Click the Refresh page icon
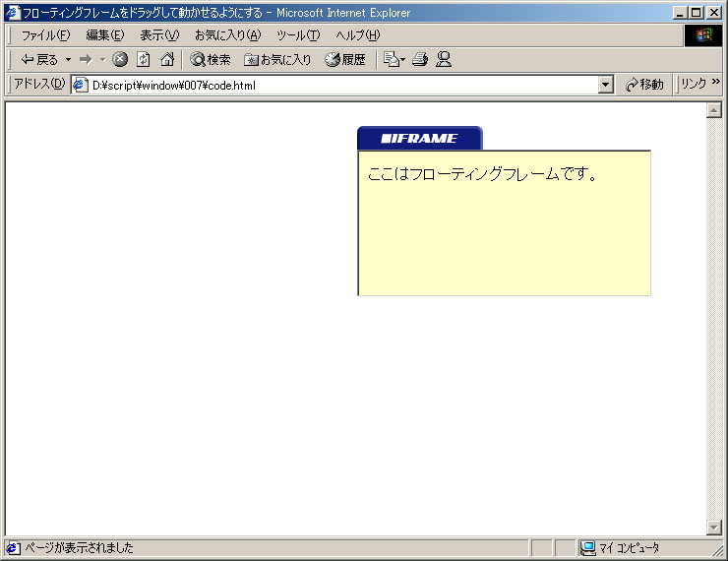This screenshot has height=561, width=728. pyautogui.click(x=144, y=59)
